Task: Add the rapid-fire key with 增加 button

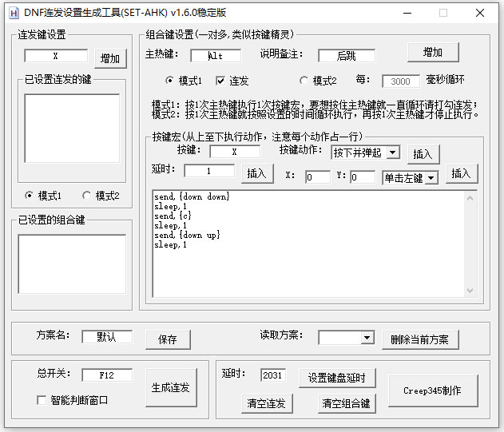Action: [x=110, y=58]
